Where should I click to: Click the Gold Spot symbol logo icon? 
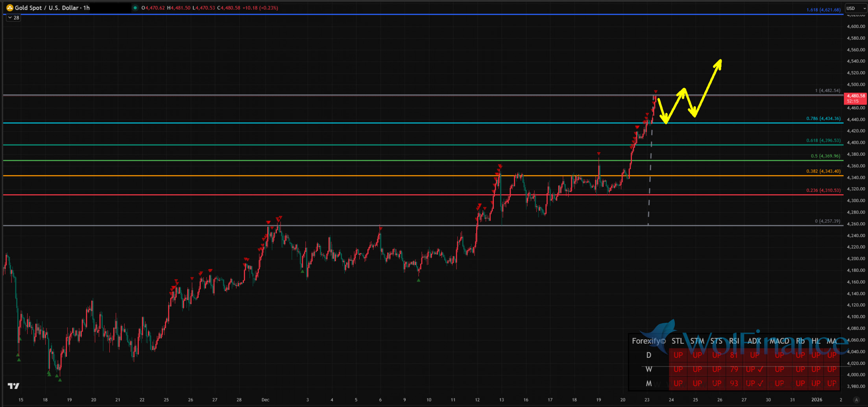click(x=10, y=8)
